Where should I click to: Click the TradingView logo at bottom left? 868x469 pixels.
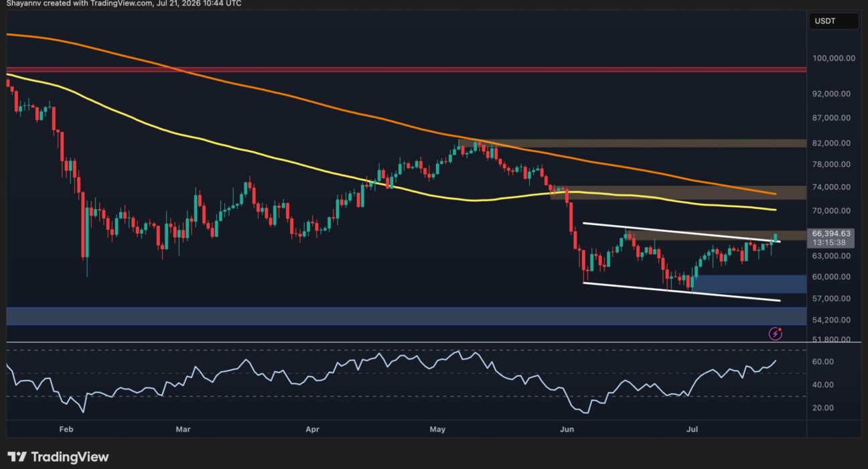58,457
